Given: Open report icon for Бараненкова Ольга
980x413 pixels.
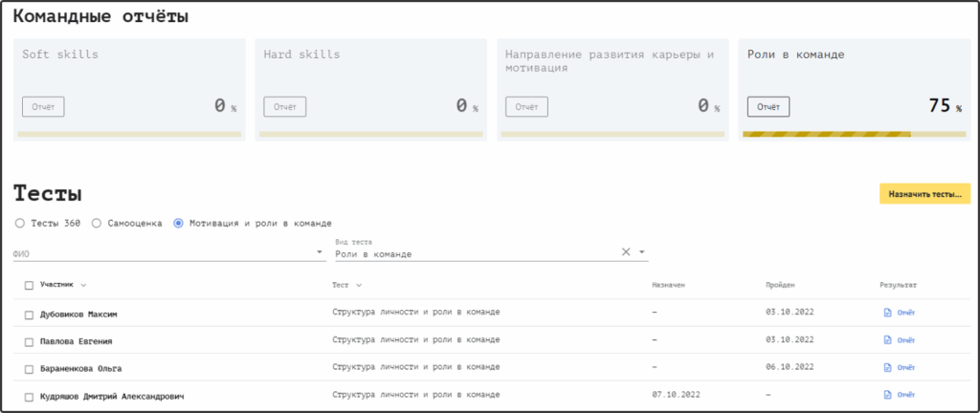Looking at the screenshot, I should [887, 367].
